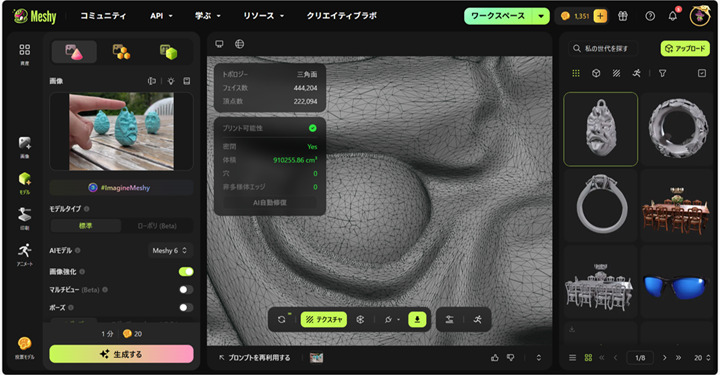Click the refresh icon in viewport toolbar
720x375 pixels.
(281, 319)
